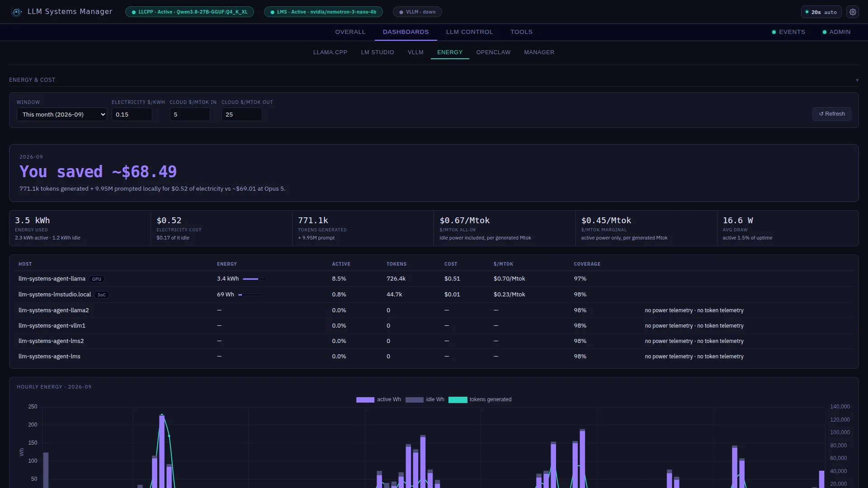The height and width of the screenshot is (488, 868).
Task: Click the 44.7k tokens cell
Action: [394, 295]
